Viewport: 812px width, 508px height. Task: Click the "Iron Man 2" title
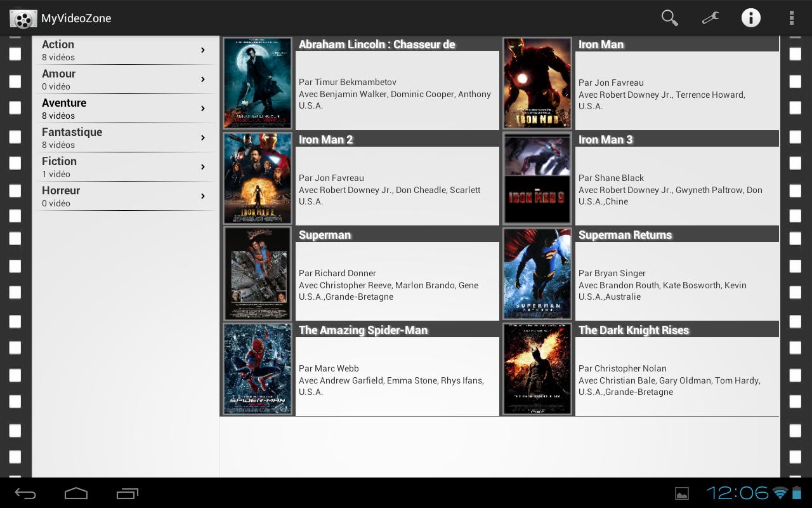[325, 140]
